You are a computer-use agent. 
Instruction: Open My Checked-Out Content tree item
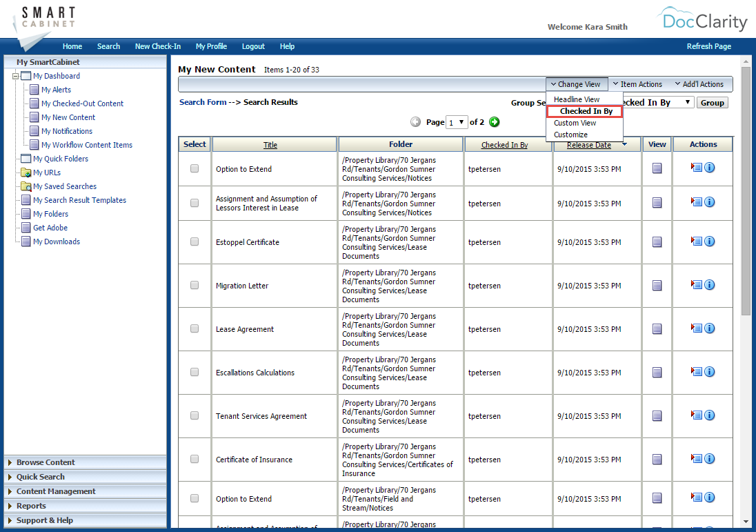82,104
